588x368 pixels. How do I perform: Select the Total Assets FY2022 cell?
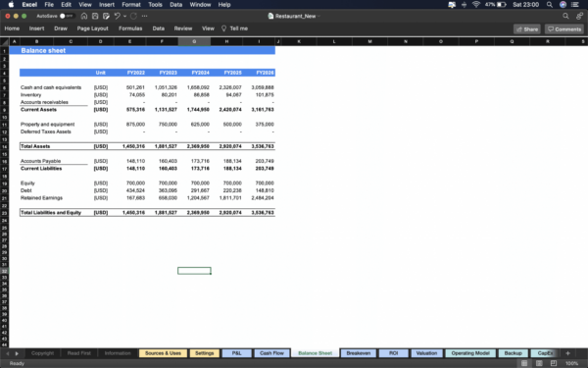click(129, 146)
